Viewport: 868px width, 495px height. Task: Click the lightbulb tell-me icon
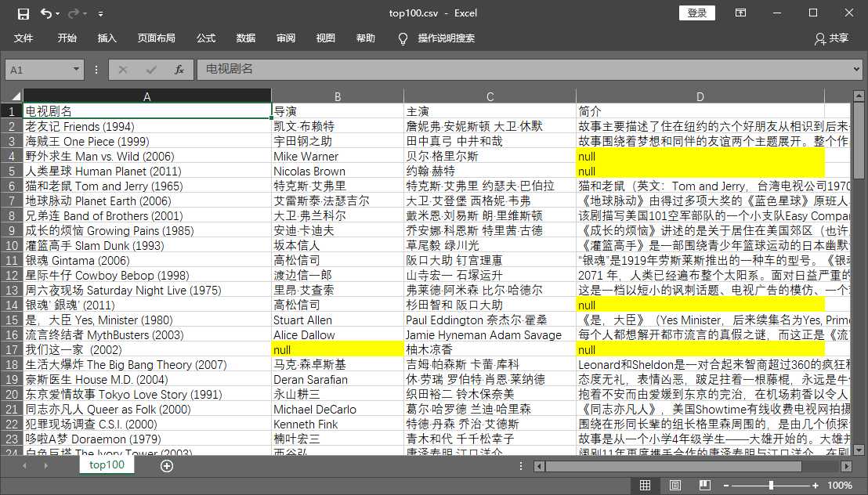(403, 38)
